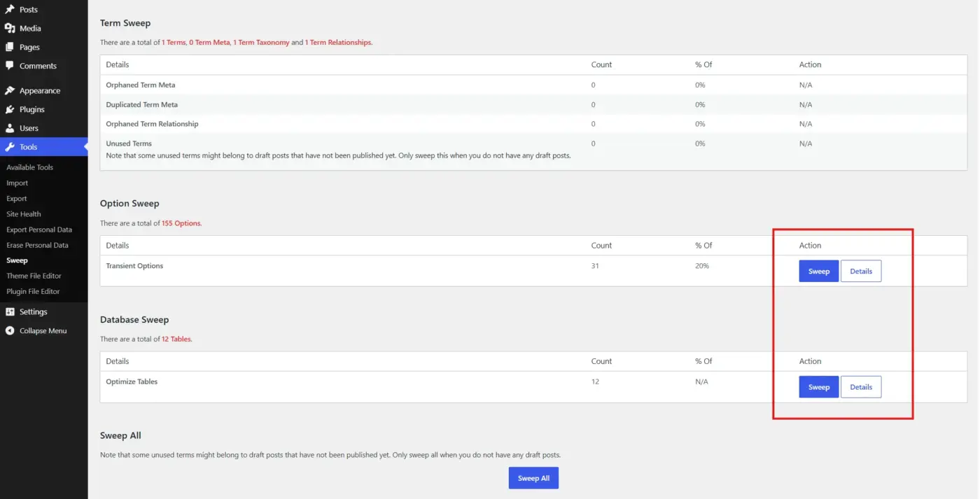The image size is (980, 499).
Task: Click the Transient Options count 31
Action: (595, 266)
